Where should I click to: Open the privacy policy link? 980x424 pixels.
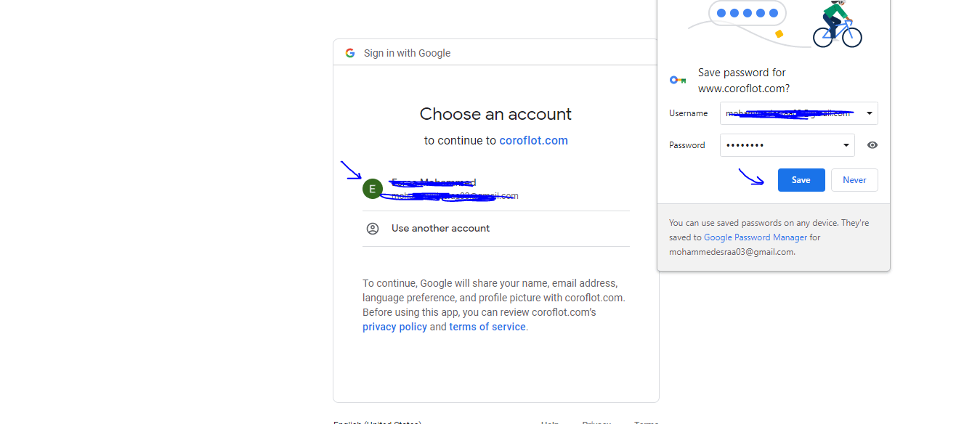394,327
